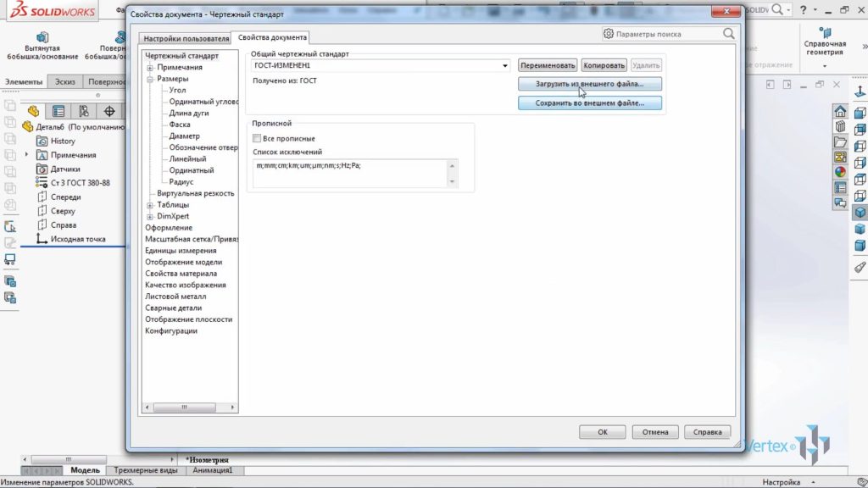Expand the Примечания node in the options tree
The image size is (868, 488).
pos(150,68)
